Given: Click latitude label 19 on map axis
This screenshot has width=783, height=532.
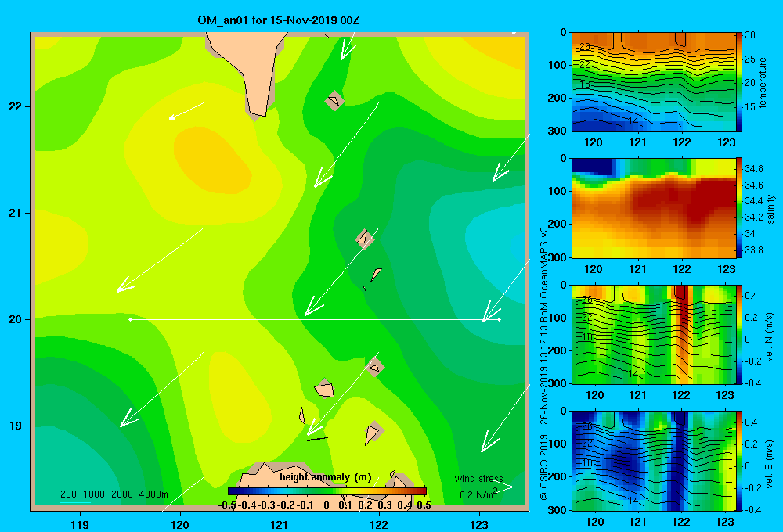Looking at the screenshot, I should click(x=16, y=426).
